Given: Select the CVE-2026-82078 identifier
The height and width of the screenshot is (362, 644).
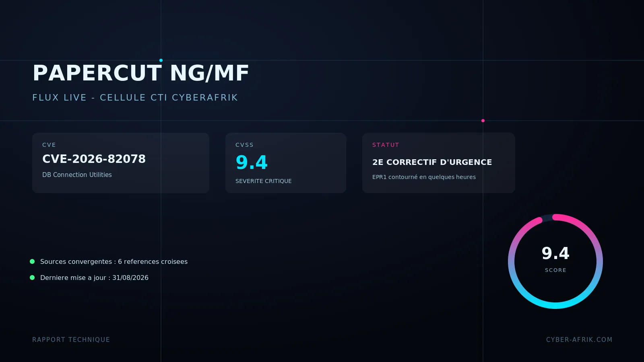Looking at the screenshot, I should 94,159.
